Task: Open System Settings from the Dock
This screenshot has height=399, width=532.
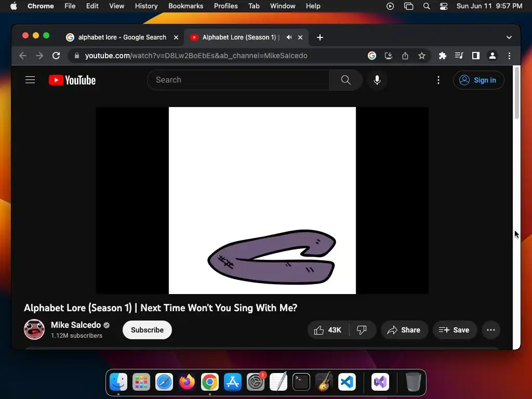Action: [x=256, y=382]
